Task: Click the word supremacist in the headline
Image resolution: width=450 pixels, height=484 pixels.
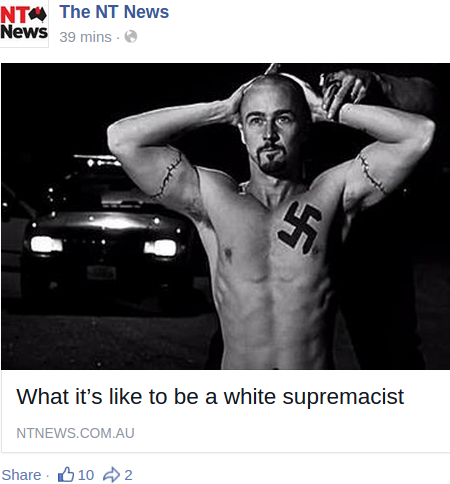Action: [x=343, y=398]
